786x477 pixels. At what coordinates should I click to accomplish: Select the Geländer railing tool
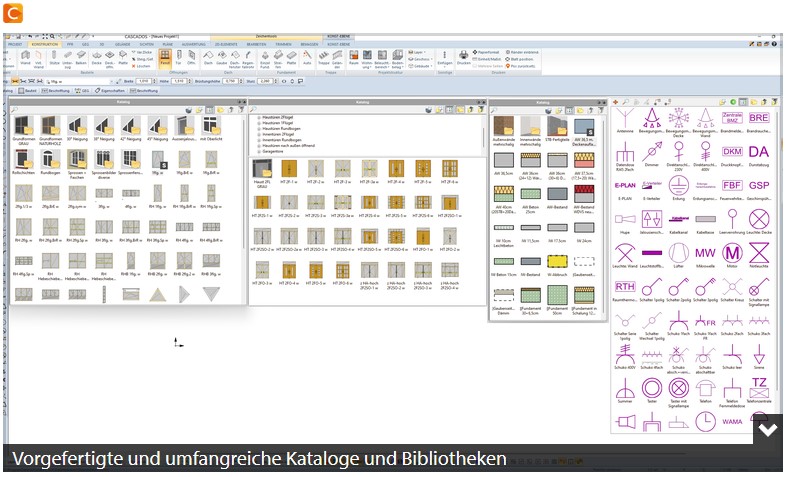point(337,58)
